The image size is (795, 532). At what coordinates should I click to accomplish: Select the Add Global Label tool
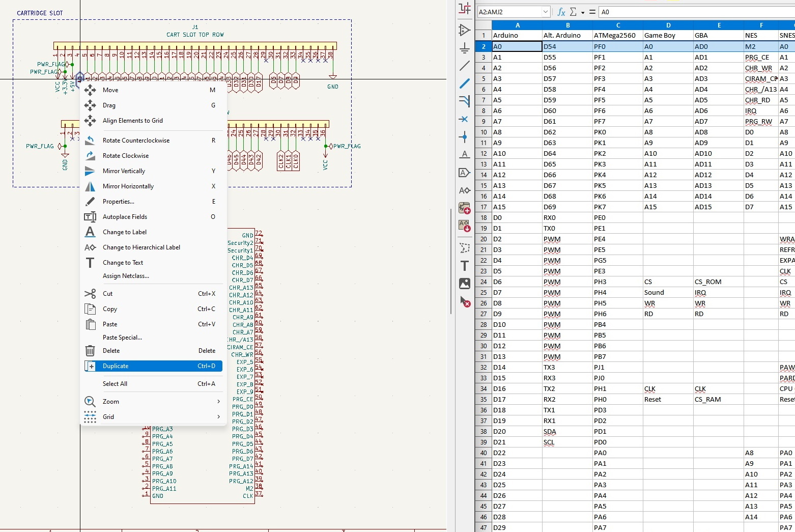tap(464, 173)
